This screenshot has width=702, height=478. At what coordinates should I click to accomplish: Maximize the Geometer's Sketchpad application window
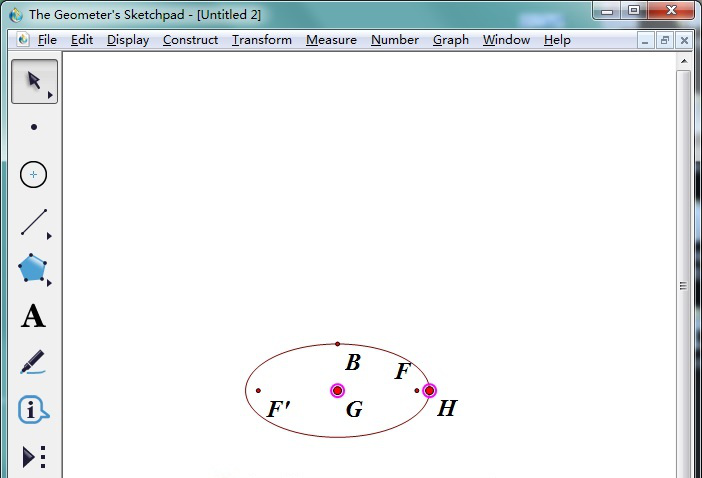coord(634,11)
